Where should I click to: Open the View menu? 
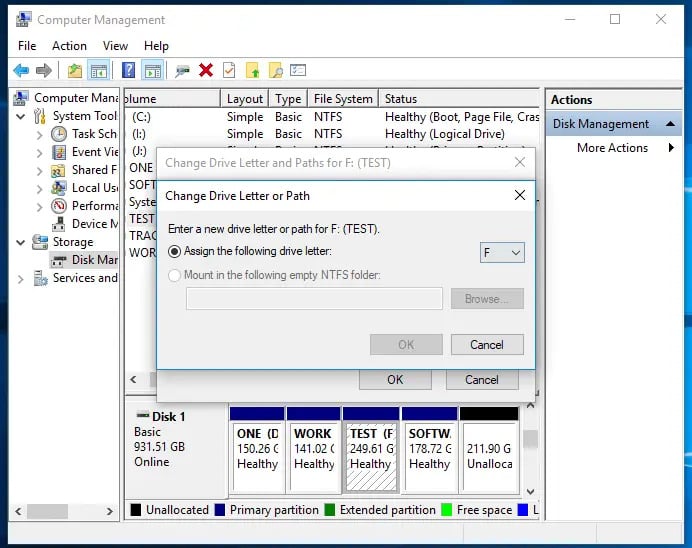coord(115,46)
